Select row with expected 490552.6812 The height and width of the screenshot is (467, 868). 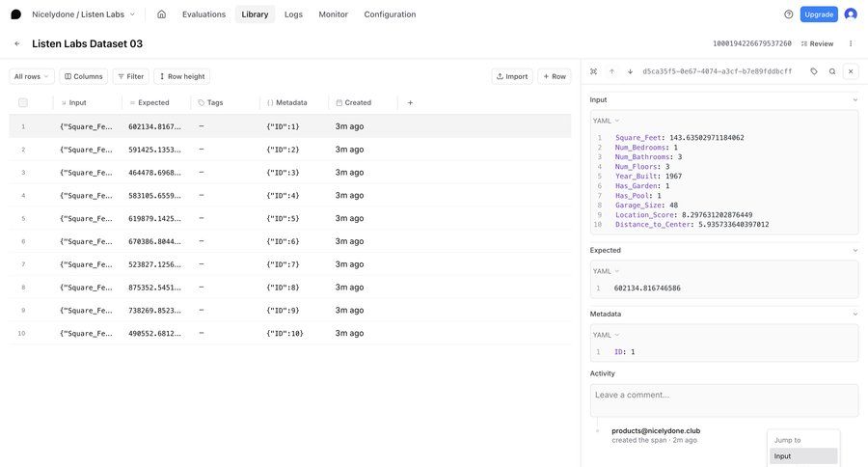290,334
